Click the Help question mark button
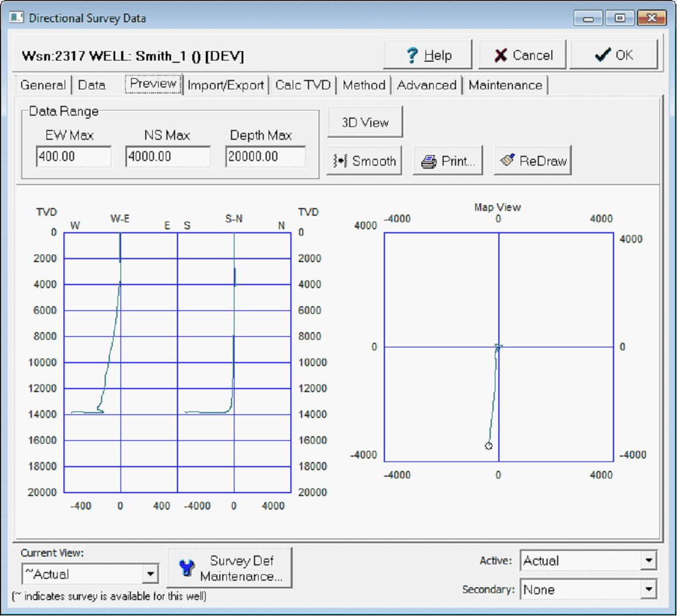677x616 pixels. point(428,55)
